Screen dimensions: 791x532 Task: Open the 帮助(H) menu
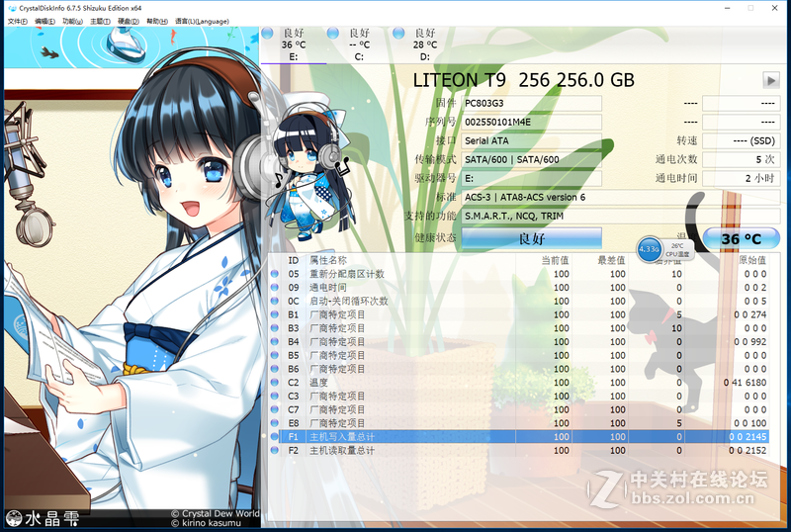tap(157, 21)
